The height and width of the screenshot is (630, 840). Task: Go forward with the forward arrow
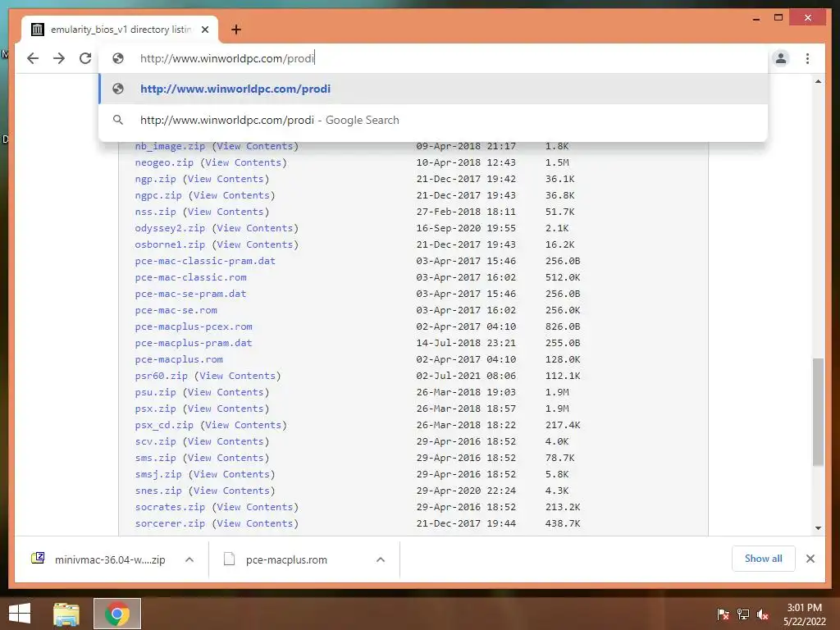[x=59, y=58]
